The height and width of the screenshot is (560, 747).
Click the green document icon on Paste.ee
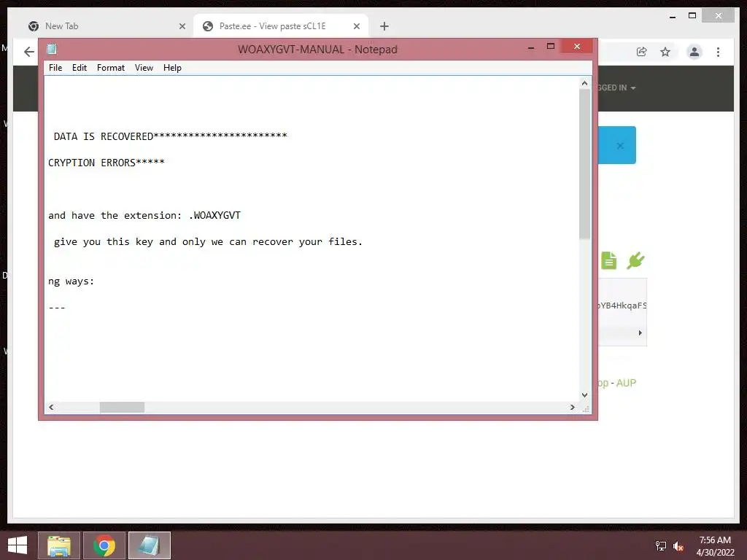click(608, 260)
